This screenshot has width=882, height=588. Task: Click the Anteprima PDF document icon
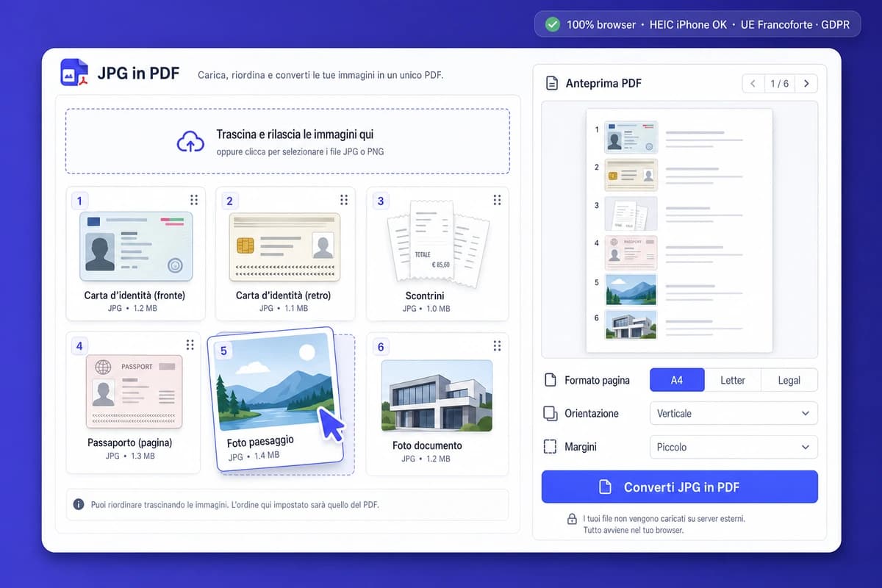point(552,83)
